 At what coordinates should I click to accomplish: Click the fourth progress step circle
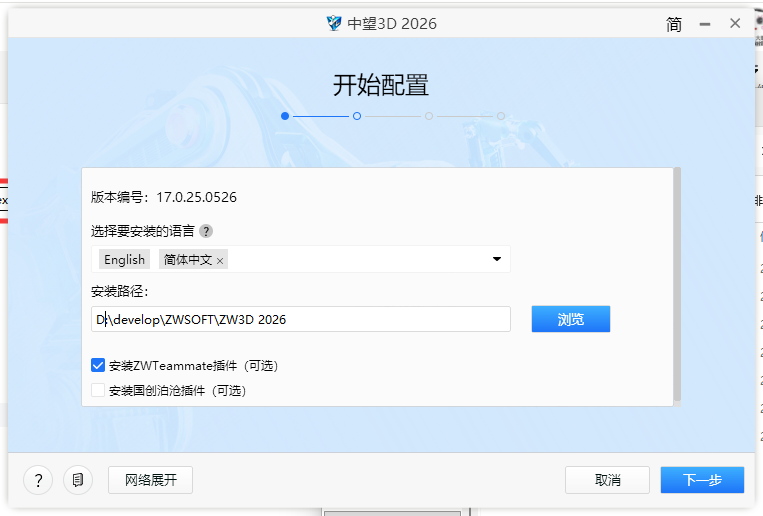(x=501, y=116)
